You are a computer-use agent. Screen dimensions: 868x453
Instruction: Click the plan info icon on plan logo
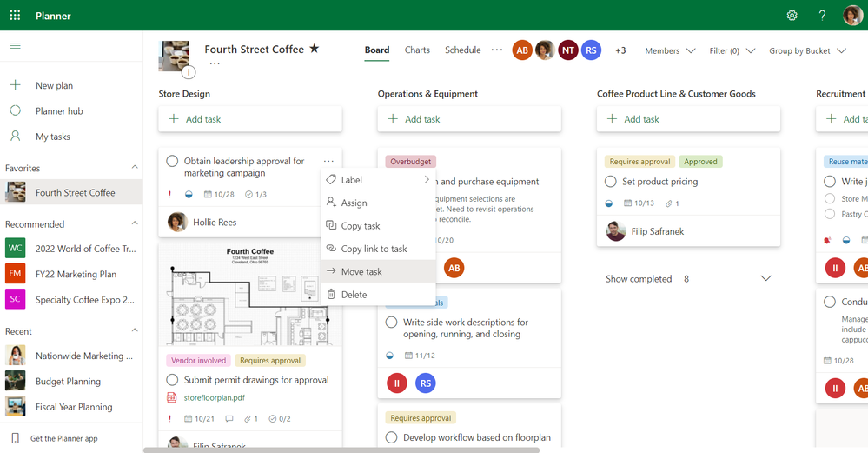(189, 72)
